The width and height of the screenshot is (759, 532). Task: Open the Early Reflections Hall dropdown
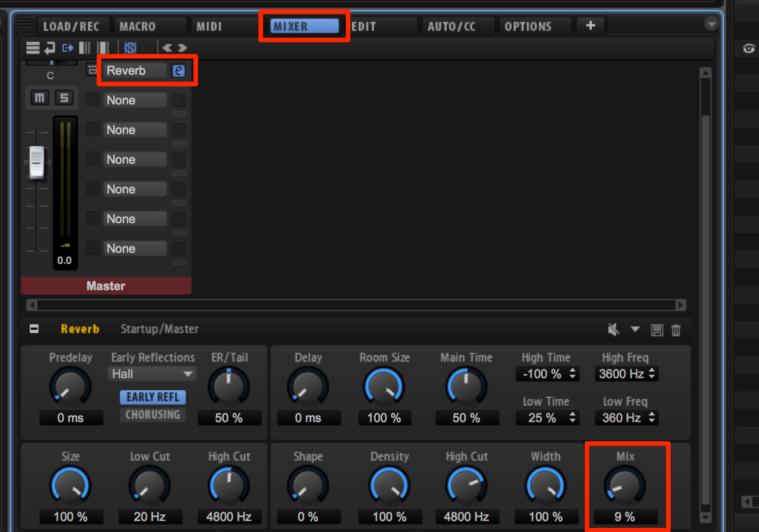pos(152,374)
